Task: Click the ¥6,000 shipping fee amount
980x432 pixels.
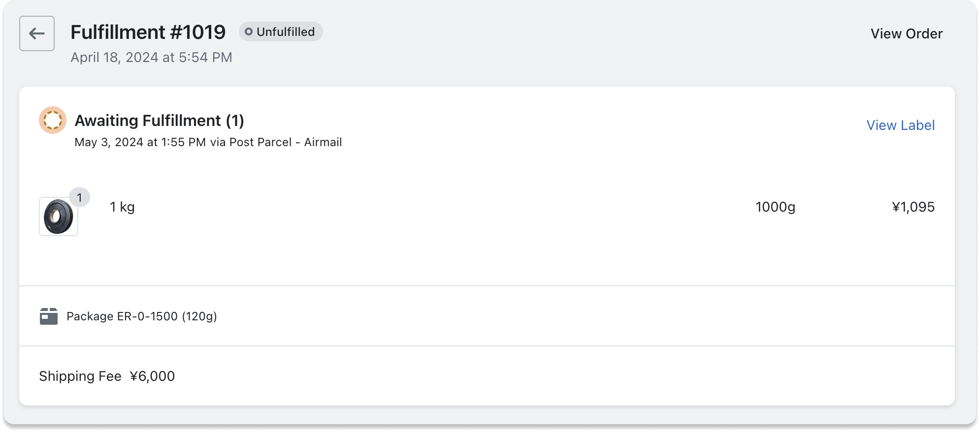Action: tap(152, 376)
